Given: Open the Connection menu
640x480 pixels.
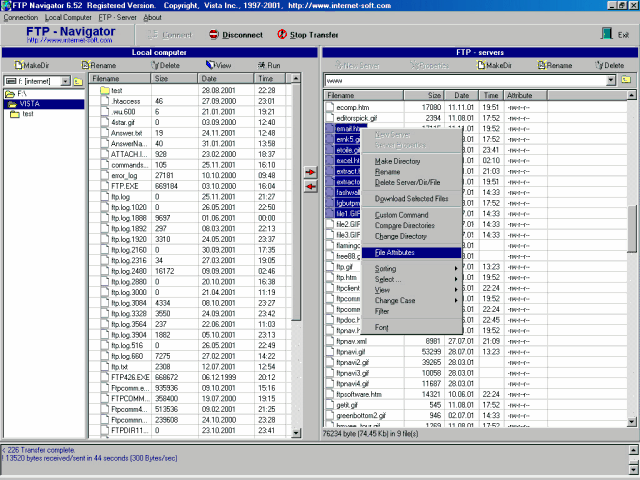Looking at the screenshot, I should click(x=20, y=18).
